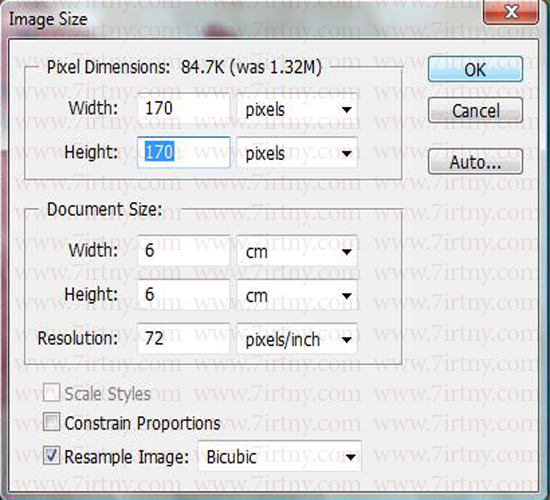Toggle the Scale Styles checkbox
Viewport: 550px width, 500px height.
click(51, 392)
